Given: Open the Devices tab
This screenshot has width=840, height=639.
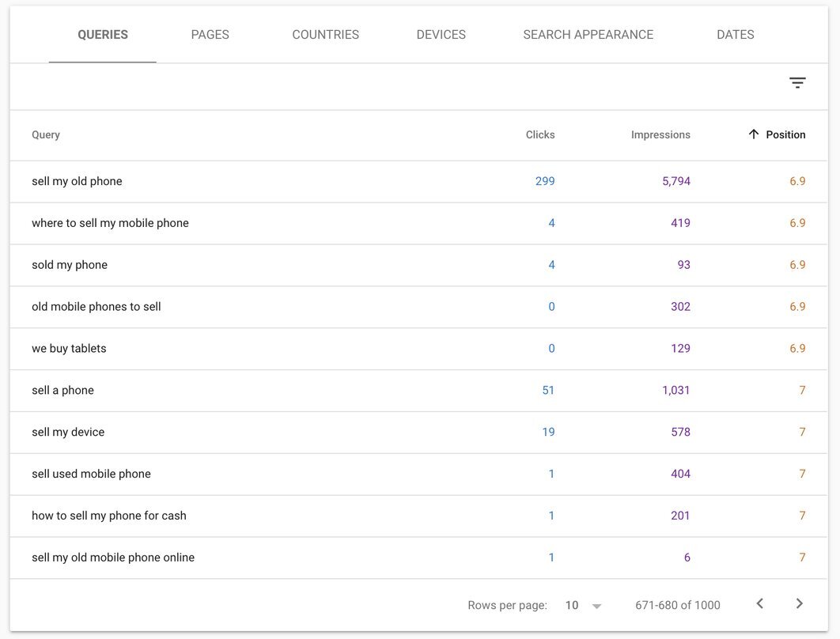Looking at the screenshot, I should point(441,35).
